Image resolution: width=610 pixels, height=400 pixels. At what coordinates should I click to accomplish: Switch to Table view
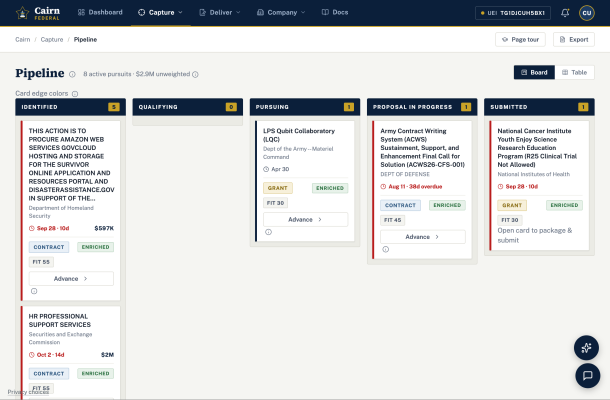coord(575,72)
